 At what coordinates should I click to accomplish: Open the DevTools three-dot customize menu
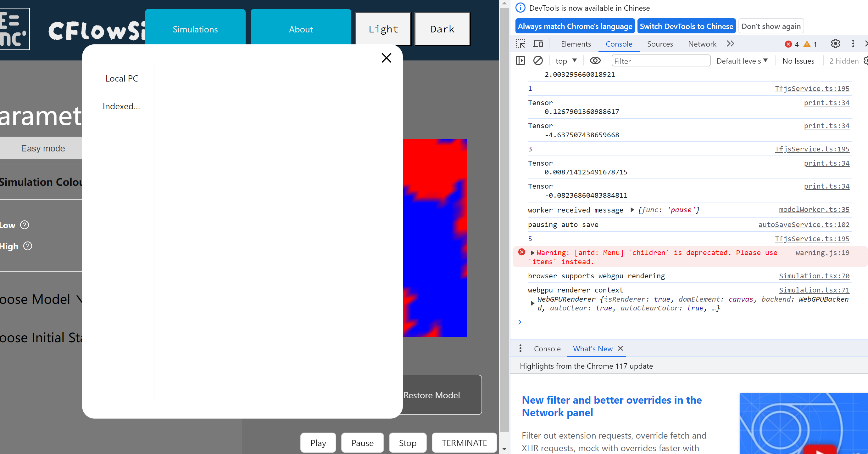click(x=853, y=44)
